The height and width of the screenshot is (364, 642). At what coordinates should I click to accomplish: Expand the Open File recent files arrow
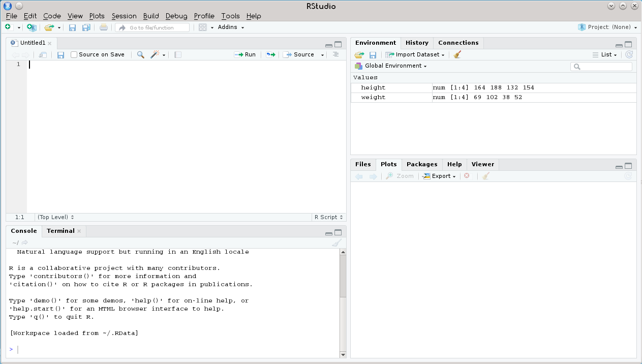click(x=59, y=28)
